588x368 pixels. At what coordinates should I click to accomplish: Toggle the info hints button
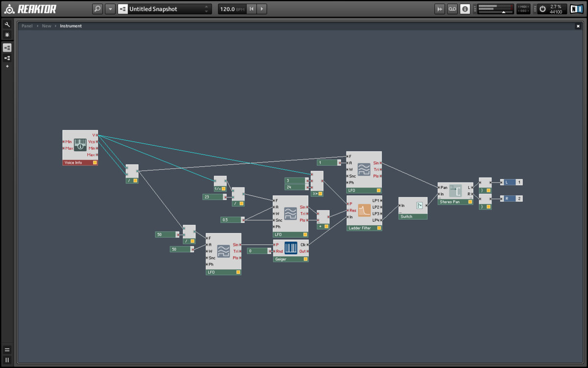pos(465,9)
